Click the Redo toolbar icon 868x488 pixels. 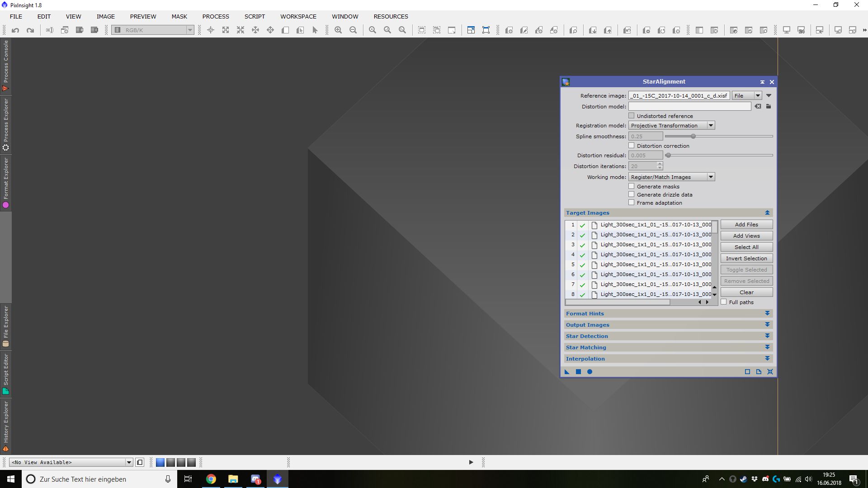30,30
